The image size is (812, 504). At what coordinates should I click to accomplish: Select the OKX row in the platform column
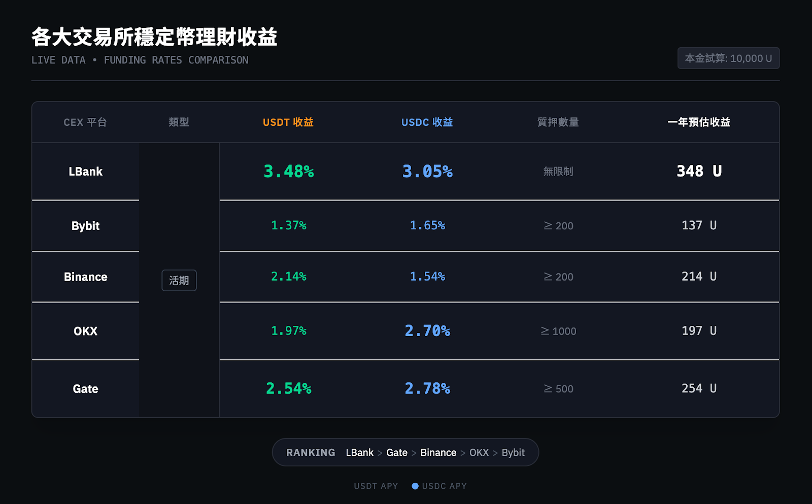point(85,331)
